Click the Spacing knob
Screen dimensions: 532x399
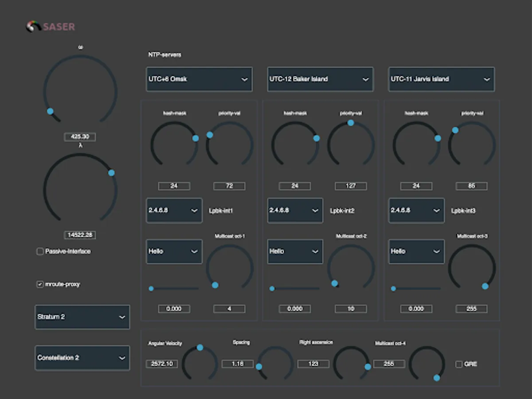click(275, 364)
